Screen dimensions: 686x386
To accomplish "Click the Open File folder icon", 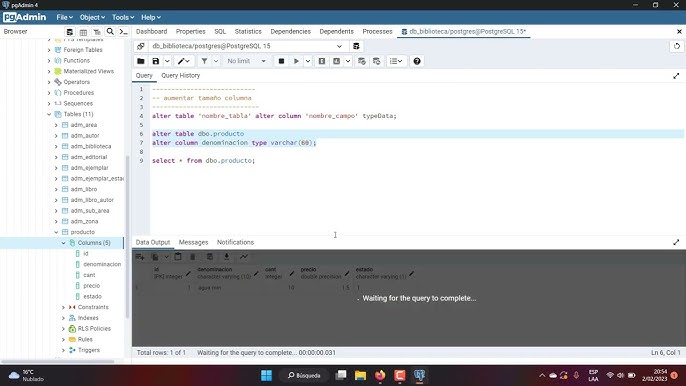I will pos(140,61).
